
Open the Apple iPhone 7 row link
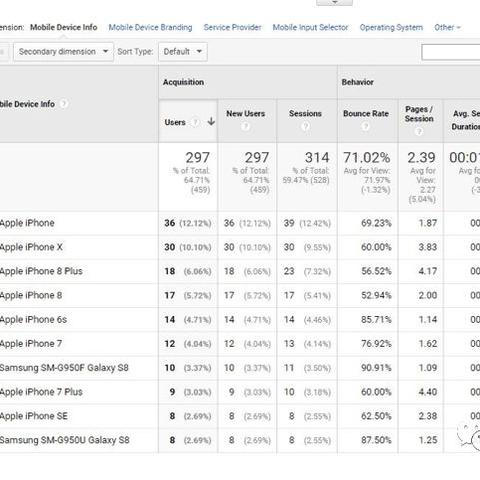[x=31, y=344]
